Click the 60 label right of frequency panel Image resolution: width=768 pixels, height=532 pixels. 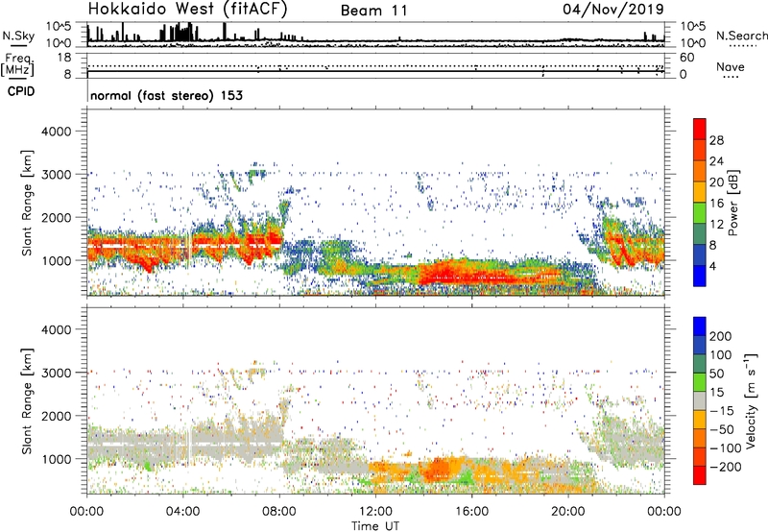686,58
